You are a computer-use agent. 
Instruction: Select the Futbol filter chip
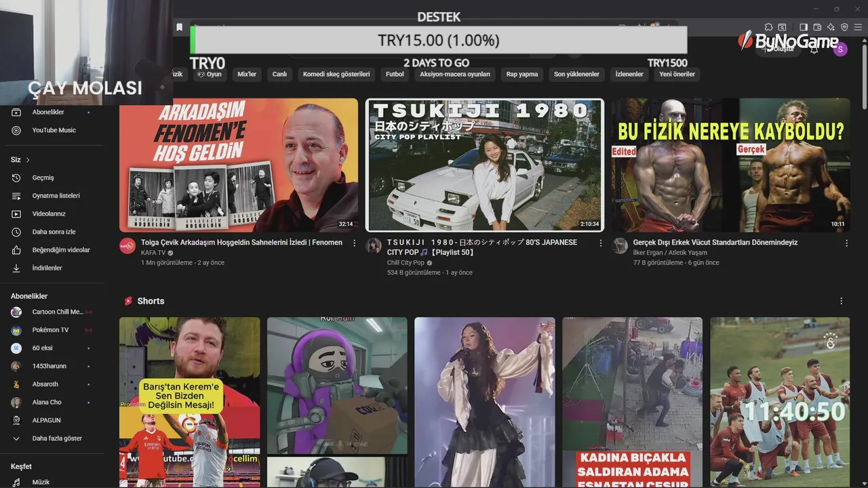395,75
